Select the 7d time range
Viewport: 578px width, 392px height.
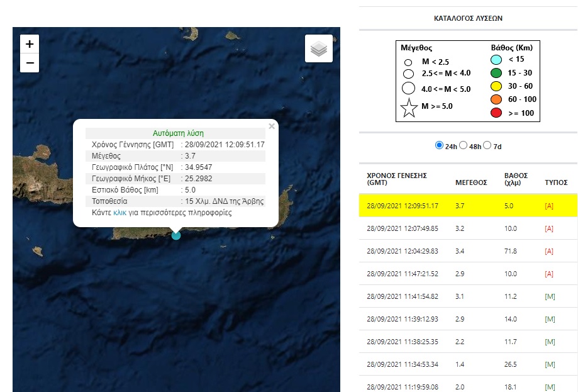(488, 145)
